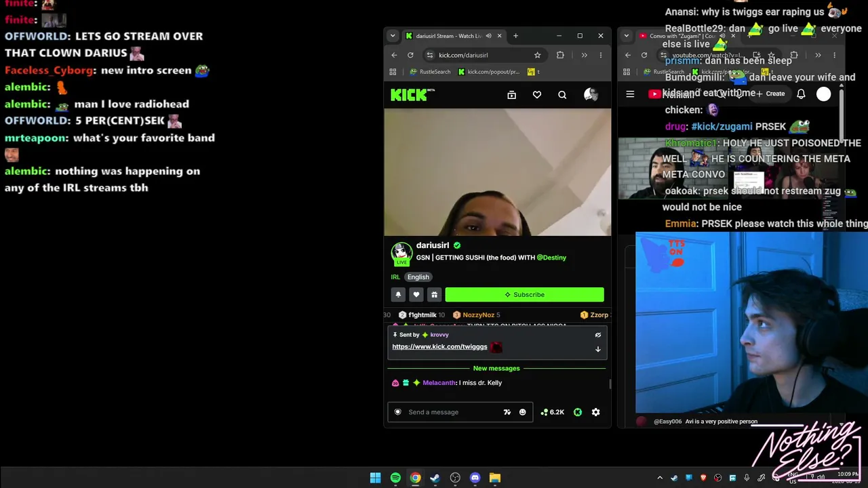Open the YouTube guide hamburger menu
This screenshot has width=868, height=488.
630,94
